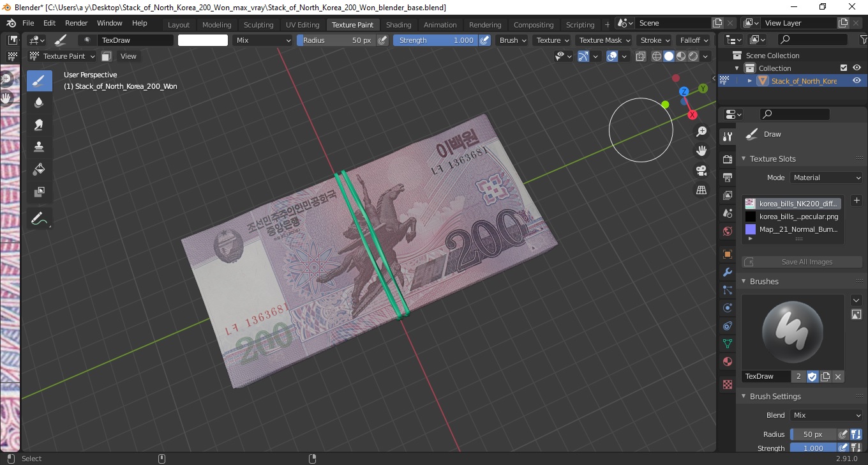This screenshot has width=868, height=465.
Task: Open the Stroke dropdown
Action: click(x=655, y=40)
